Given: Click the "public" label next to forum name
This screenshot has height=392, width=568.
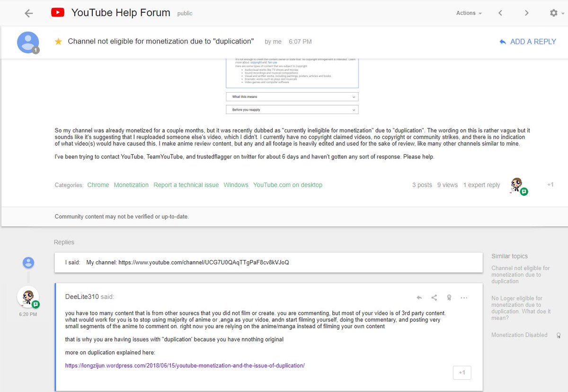Looking at the screenshot, I should coord(185,14).
